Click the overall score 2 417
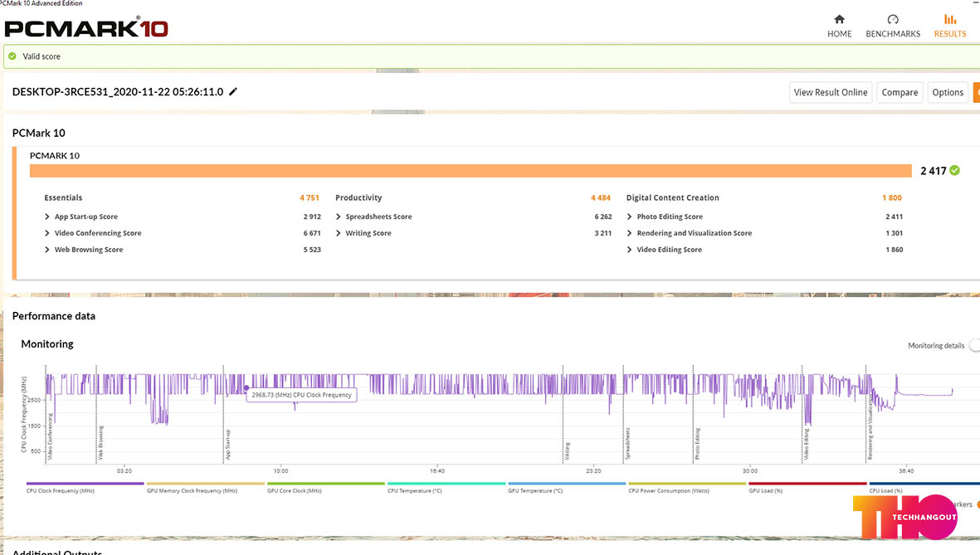 point(934,171)
